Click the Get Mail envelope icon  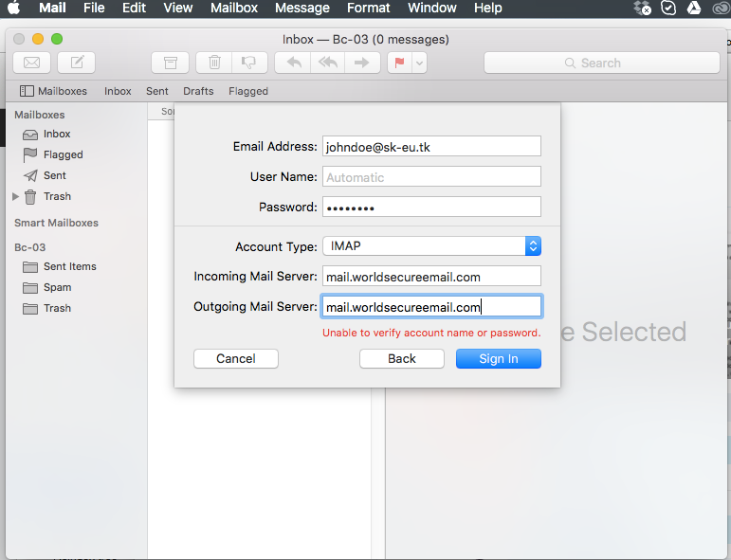(x=31, y=63)
